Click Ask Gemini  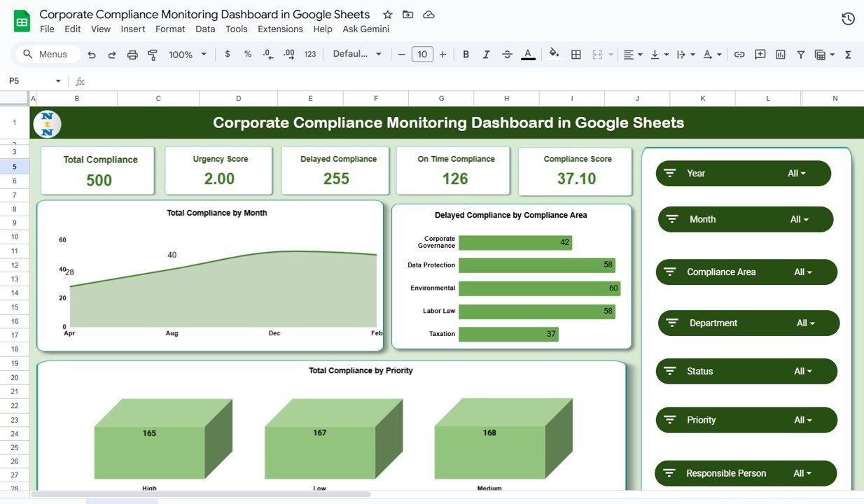pos(365,29)
